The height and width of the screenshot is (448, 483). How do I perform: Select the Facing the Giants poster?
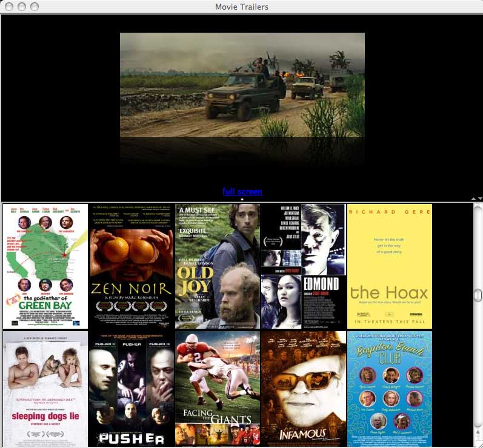point(218,389)
